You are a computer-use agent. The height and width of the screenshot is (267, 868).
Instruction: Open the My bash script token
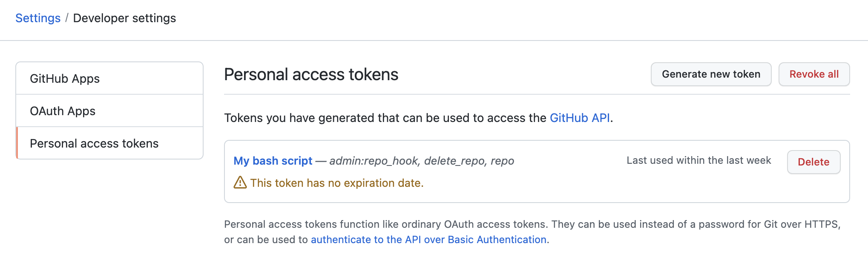273,161
